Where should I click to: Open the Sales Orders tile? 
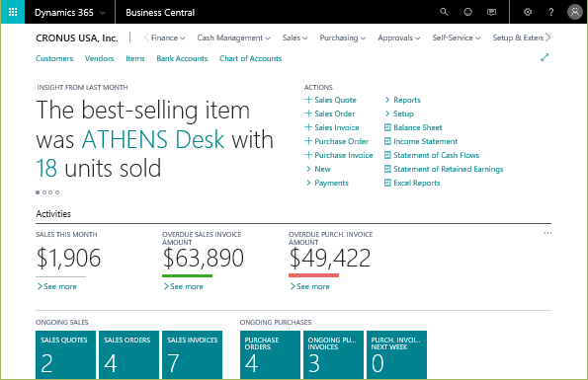click(x=129, y=355)
